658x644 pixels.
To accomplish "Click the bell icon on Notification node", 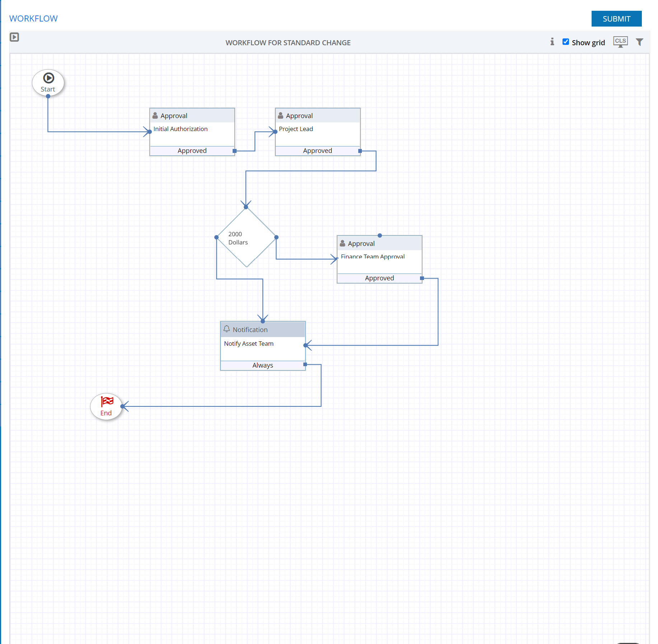I will point(227,329).
